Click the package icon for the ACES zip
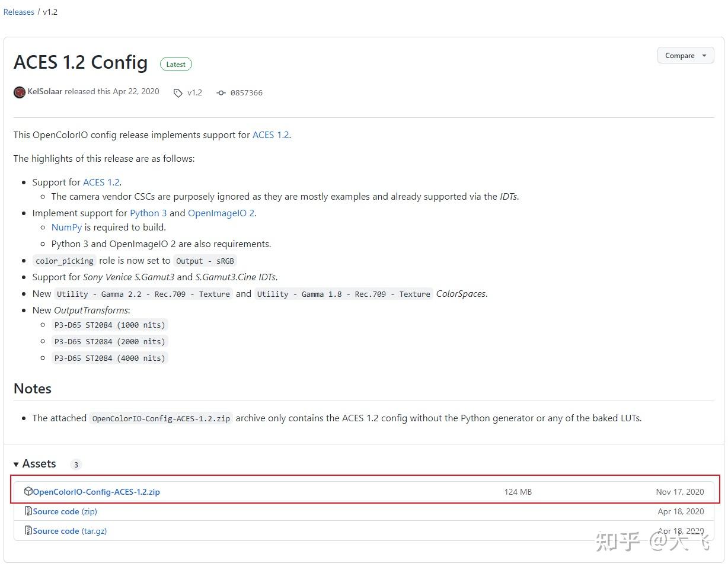The height and width of the screenshot is (570, 728). 28,491
